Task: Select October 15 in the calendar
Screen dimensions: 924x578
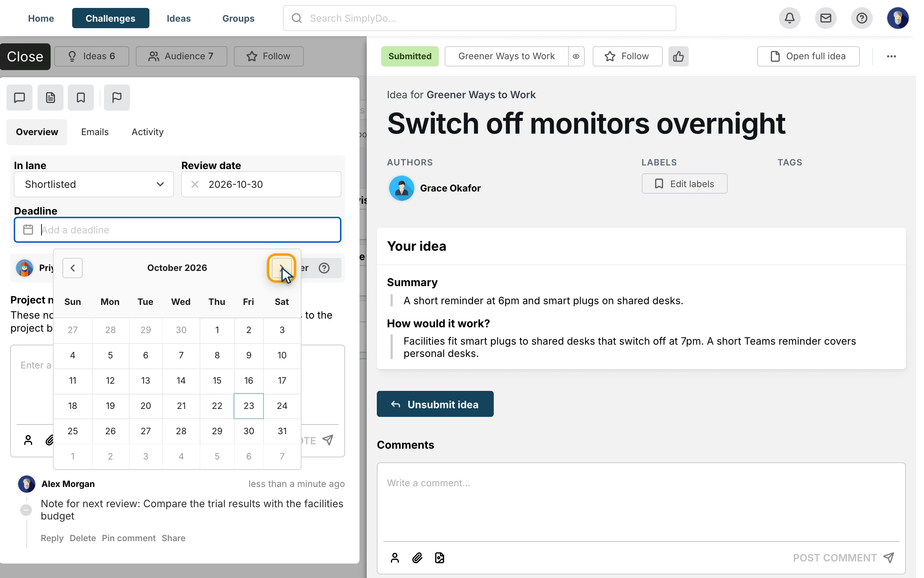Action: click(x=217, y=380)
